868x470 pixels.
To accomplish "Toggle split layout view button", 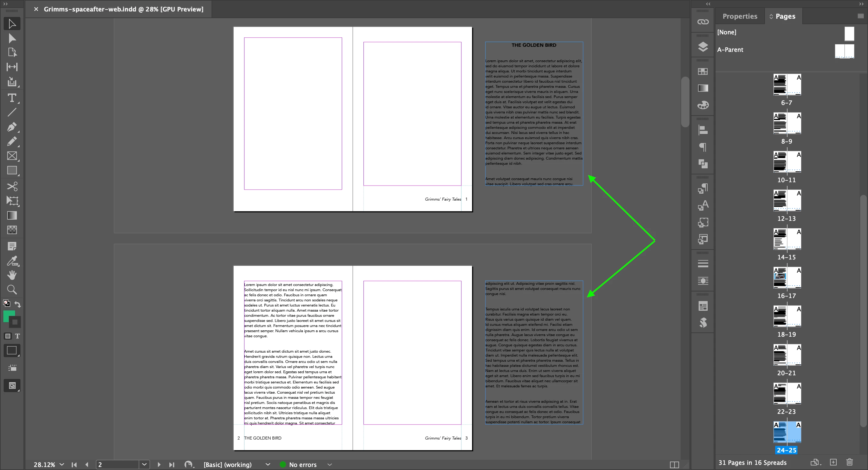I will 674,465.
